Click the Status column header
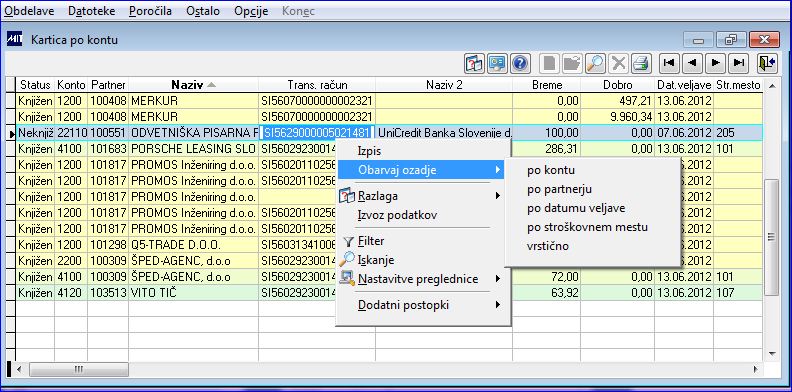The height and width of the screenshot is (392, 792). [x=35, y=85]
